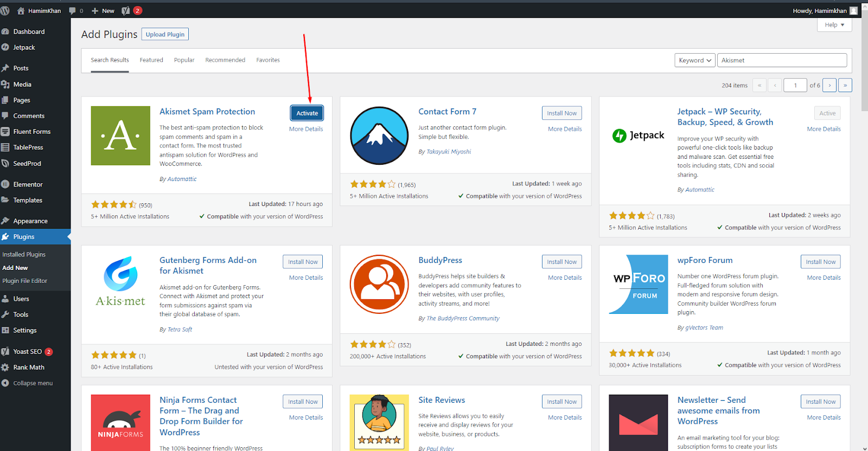Switch to the Recommended tab

point(225,60)
